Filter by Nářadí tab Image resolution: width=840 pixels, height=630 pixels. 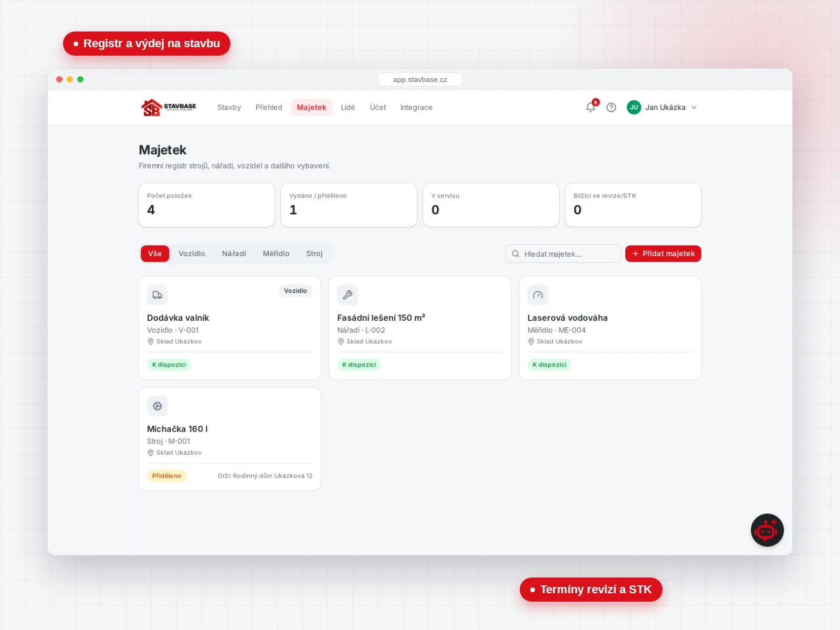tap(234, 254)
